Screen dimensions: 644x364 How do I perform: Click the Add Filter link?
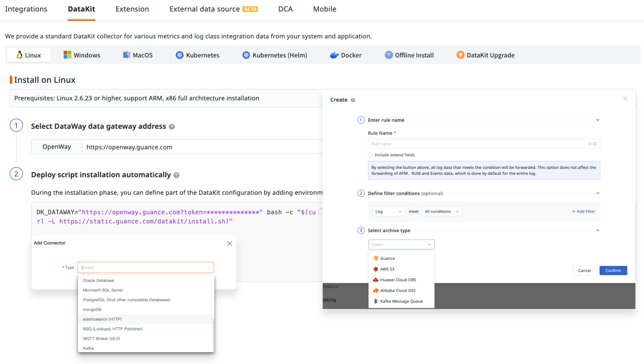(x=583, y=212)
